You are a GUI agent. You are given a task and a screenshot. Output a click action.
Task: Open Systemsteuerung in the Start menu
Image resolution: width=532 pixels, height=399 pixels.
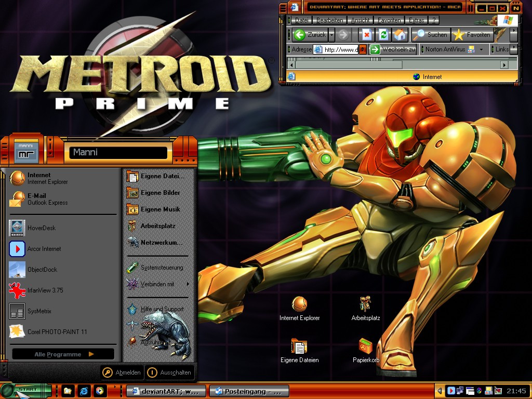[x=158, y=268]
